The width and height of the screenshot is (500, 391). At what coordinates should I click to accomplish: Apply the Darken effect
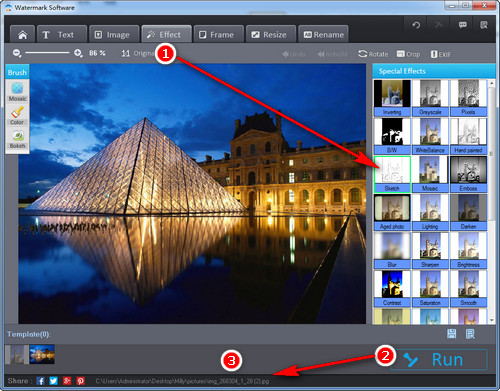(x=468, y=212)
